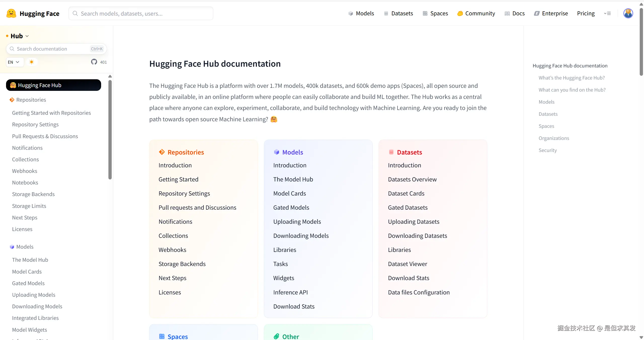Go to Pricing in top navigation
The image size is (644, 340).
[586, 13]
